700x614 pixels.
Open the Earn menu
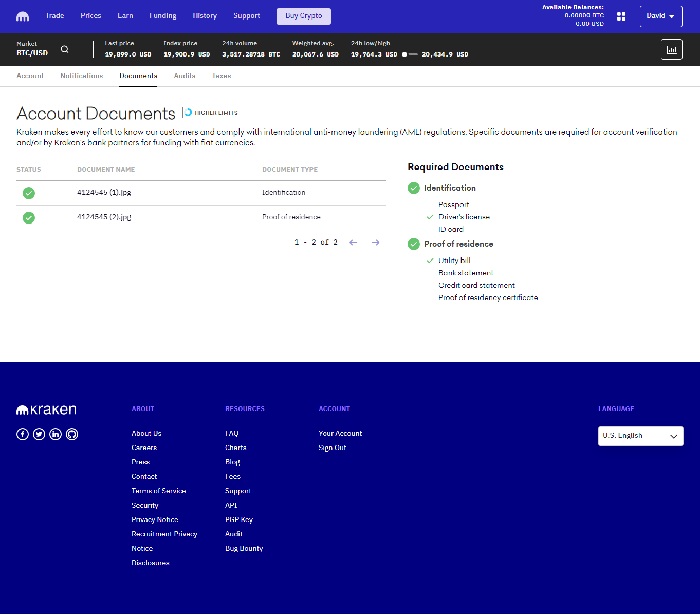pyautogui.click(x=125, y=16)
